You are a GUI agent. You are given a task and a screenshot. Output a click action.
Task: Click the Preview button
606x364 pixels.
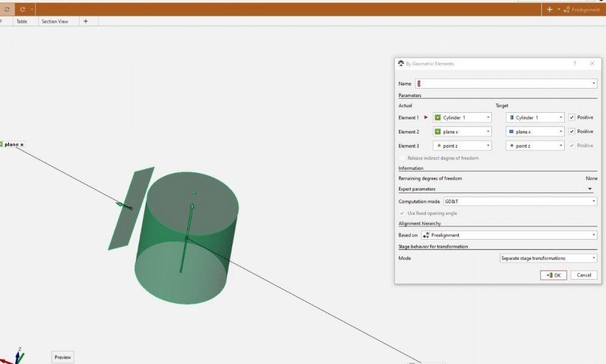point(62,357)
